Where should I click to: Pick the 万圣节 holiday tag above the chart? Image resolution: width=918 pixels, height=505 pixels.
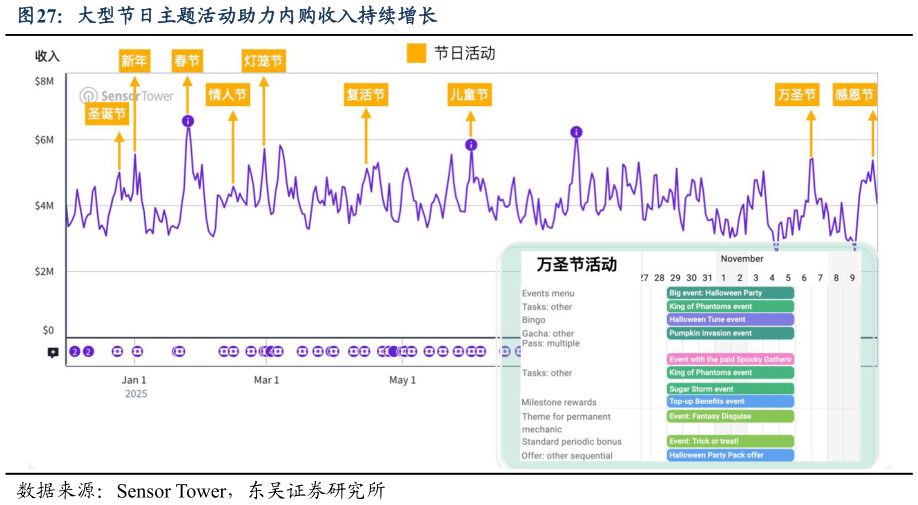[796, 95]
